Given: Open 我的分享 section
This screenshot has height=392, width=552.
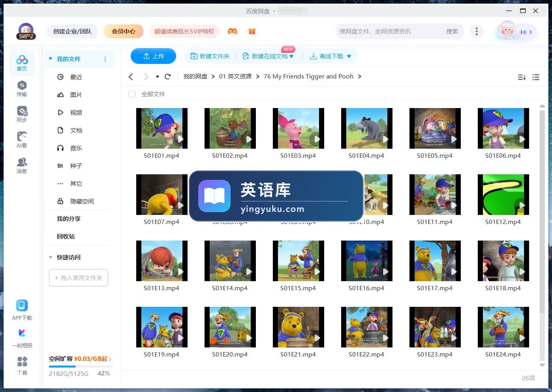Looking at the screenshot, I should [69, 218].
